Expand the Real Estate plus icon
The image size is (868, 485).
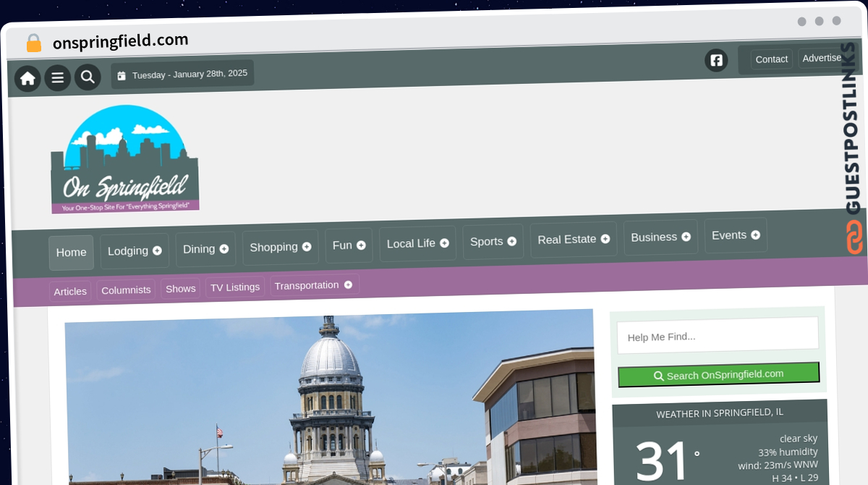tap(605, 239)
